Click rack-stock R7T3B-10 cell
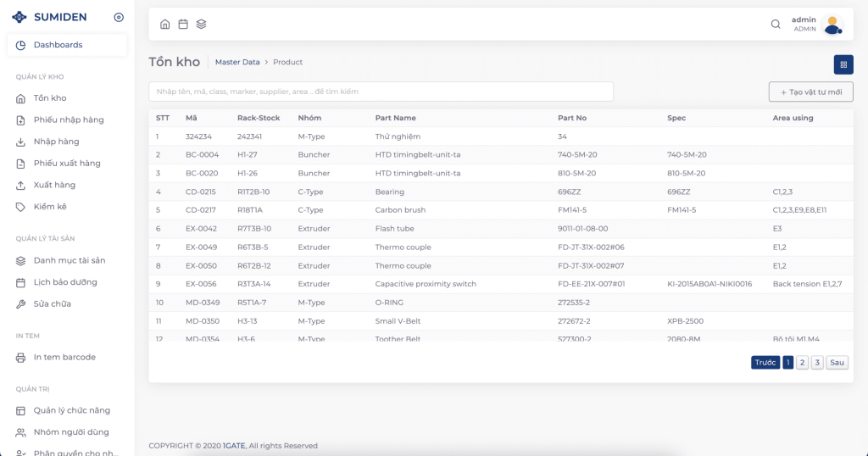868x456 pixels. click(x=254, y=229)
